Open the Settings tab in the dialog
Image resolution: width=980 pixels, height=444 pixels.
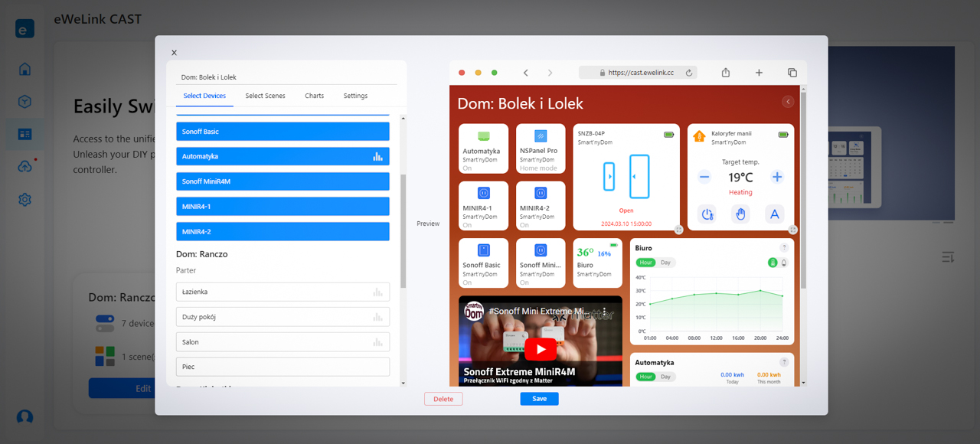click(x=355, y=96)
